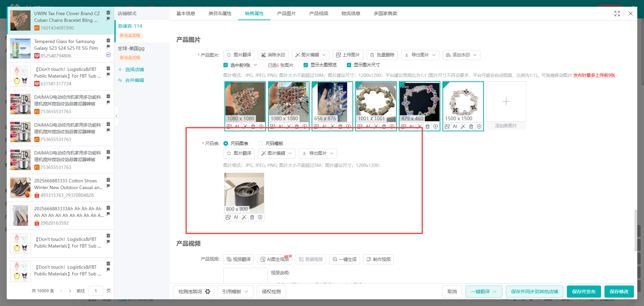Click the 视频翻译 button
644x306 pixels.
(x=238, y=259)
